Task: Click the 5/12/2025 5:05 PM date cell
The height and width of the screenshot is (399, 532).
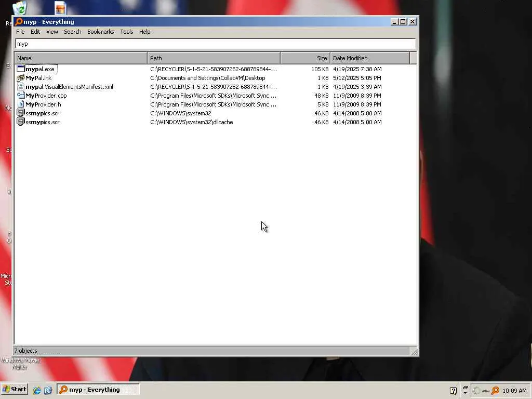Action: click(x=357, y=78)
